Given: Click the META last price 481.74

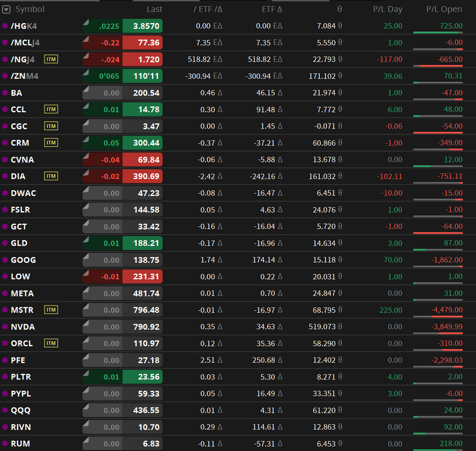Looking at the screenshot, I should 143,293.
